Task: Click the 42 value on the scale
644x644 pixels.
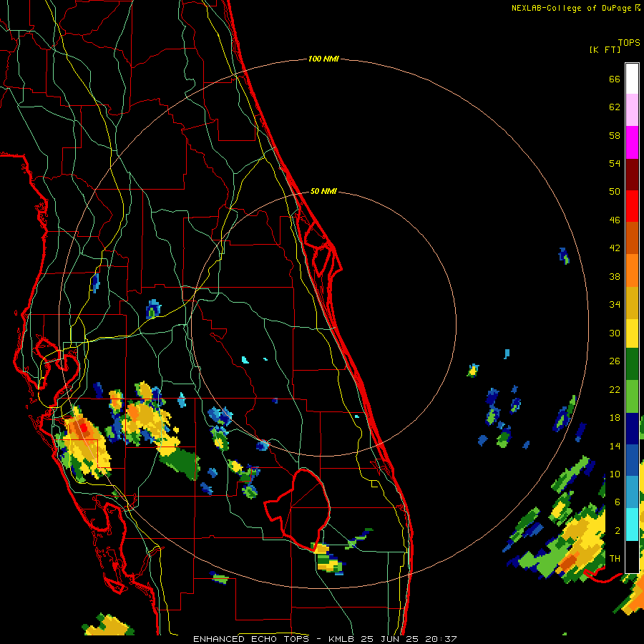Action: [615, 248]
